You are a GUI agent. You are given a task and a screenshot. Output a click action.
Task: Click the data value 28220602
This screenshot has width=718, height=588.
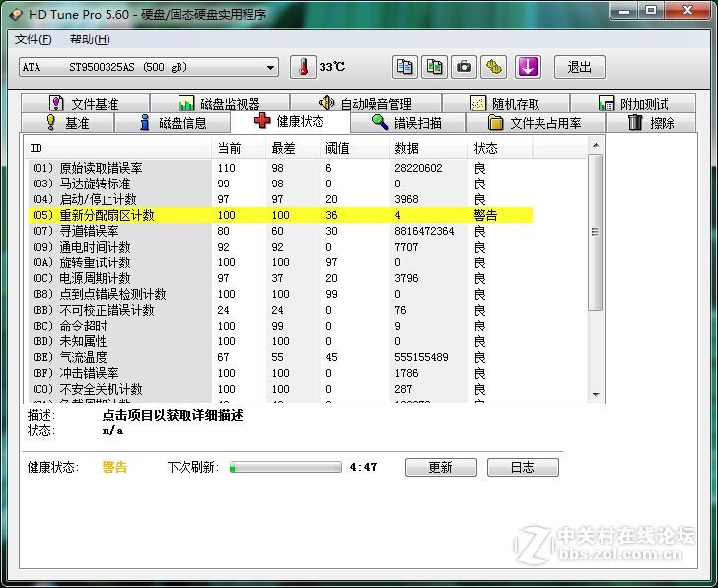click(418, 168)
